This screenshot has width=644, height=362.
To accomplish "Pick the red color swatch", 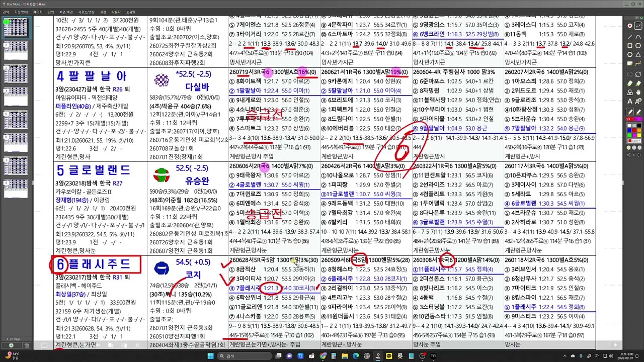I will coord(634,130).
